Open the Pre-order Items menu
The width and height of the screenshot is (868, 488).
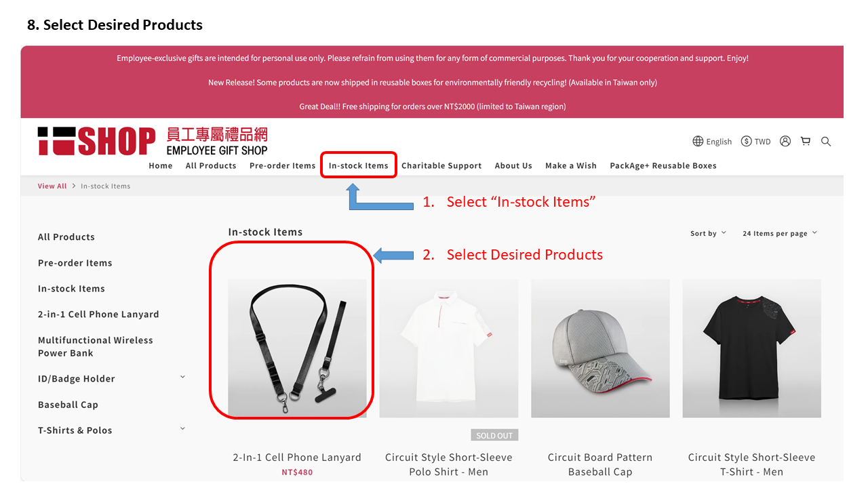pos(282,165)
